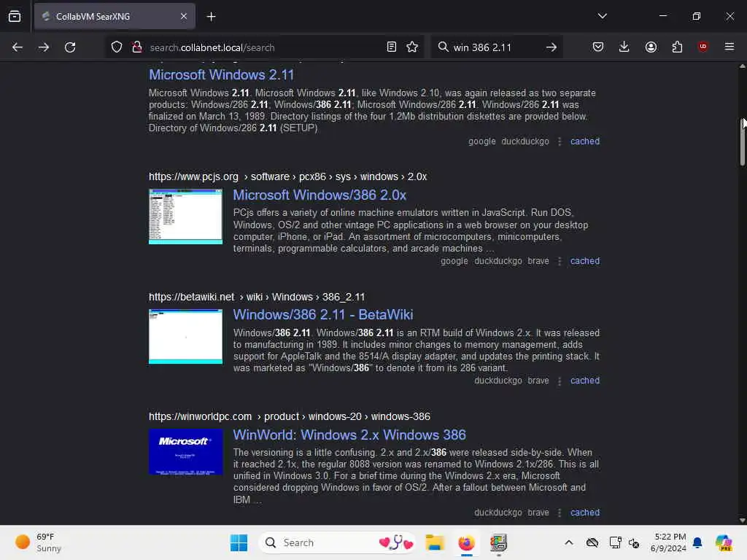This screenshot has width=747, height=560.
Task: Click the cloud sync-off tray icon
Action: [592, 542]
